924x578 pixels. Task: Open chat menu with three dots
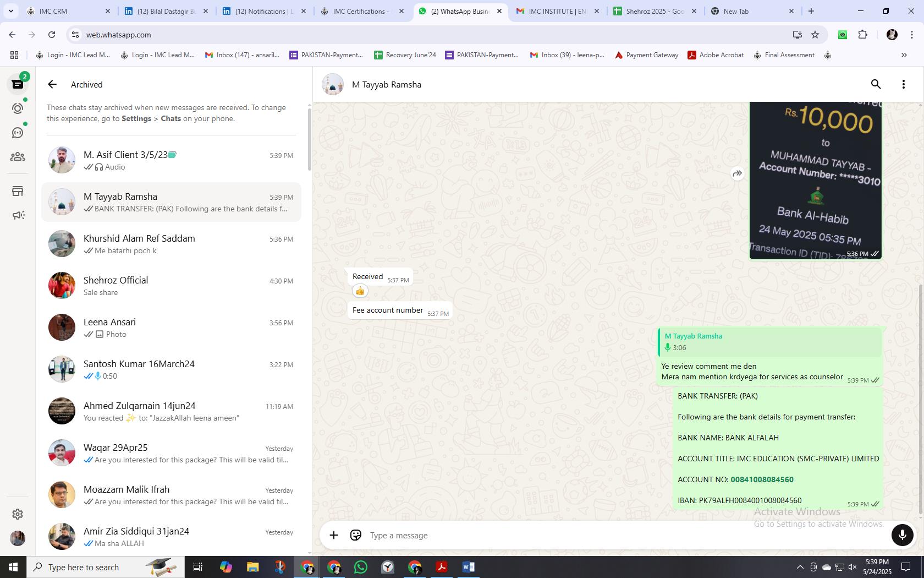point(903,84)
